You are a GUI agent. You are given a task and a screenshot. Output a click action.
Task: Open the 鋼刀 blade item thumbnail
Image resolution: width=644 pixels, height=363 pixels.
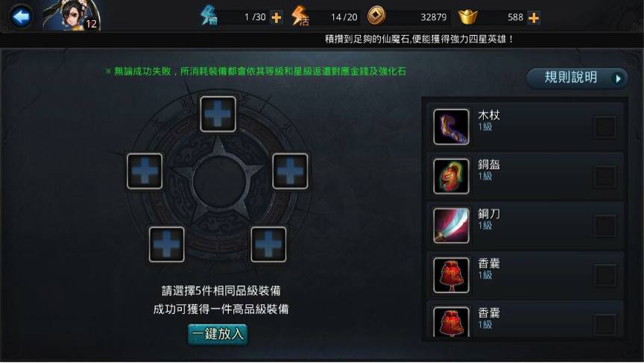pyautogui.click(x=451, y=225)
